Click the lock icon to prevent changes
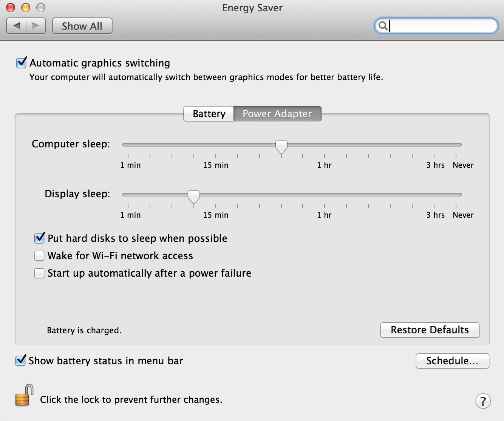Viewport: 504px width, 421px height. (23, 396)
